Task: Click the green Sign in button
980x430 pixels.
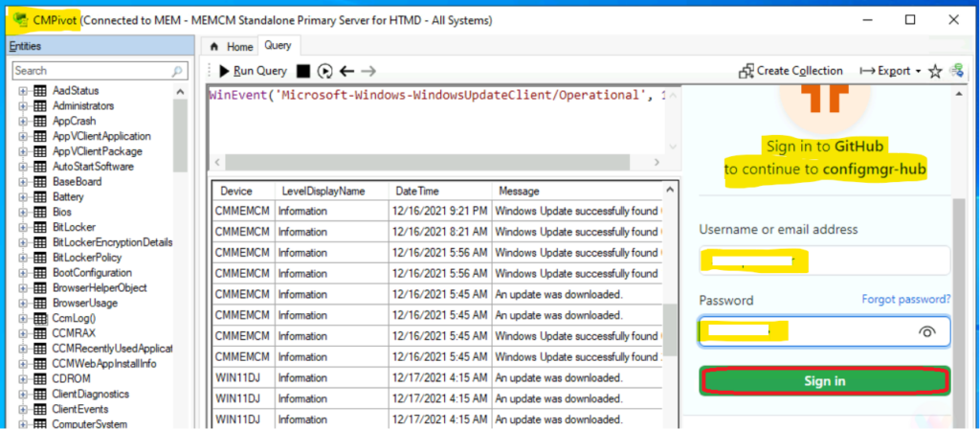Action: (825, 381)
